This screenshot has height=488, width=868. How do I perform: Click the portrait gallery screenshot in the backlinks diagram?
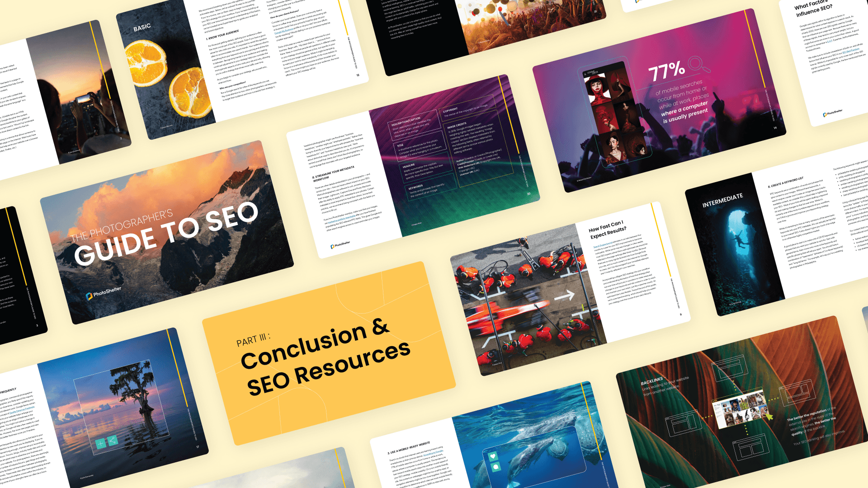(x=740, y=408)
